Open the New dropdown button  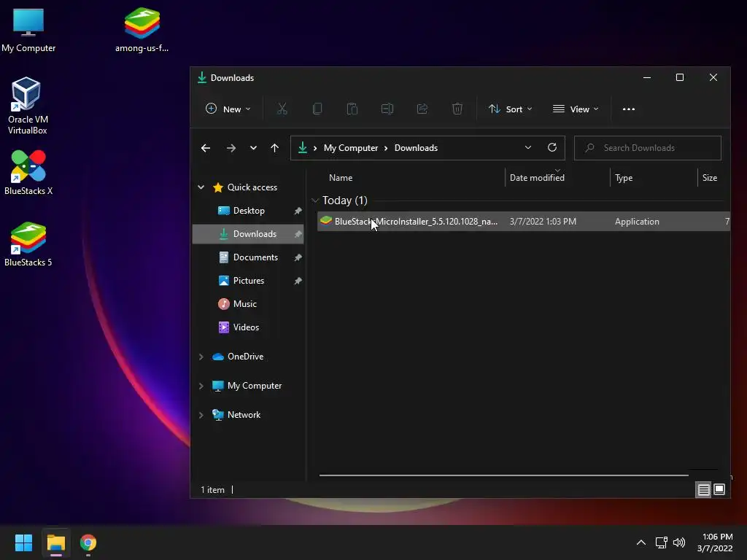pyautogui.click(x=228, y=109)
